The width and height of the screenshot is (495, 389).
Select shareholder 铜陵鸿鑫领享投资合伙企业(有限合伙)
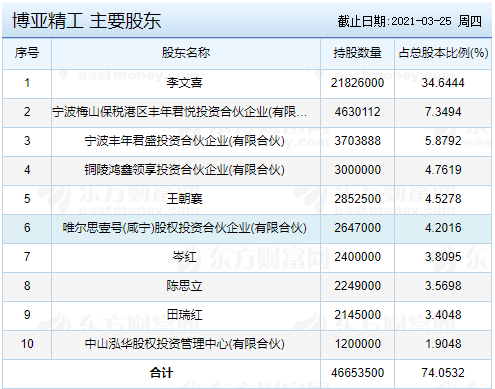tap(184, 170)
